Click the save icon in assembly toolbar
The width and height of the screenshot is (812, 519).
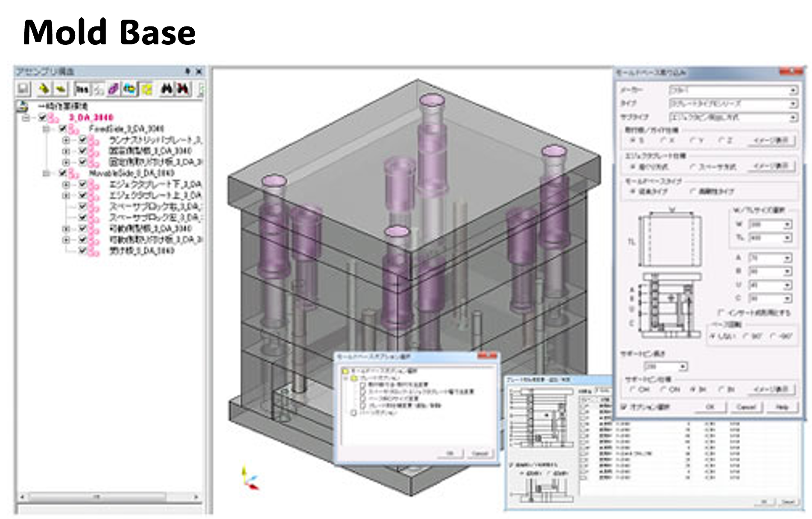[23, 89]
